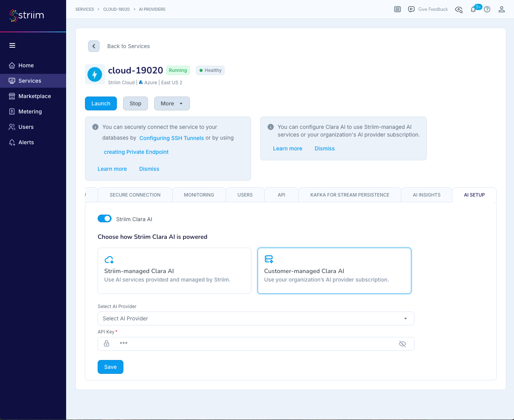Open creating Private Endpoint link
The image size is (514, 420).
pos(136,152)
